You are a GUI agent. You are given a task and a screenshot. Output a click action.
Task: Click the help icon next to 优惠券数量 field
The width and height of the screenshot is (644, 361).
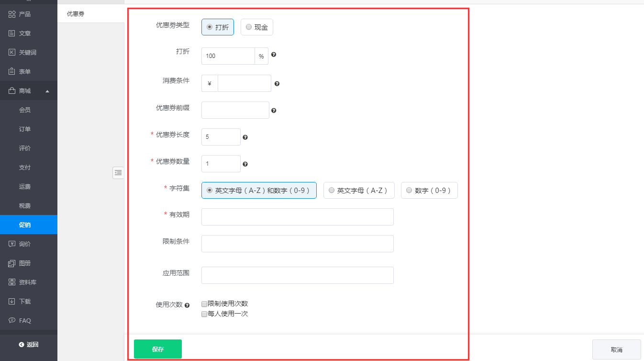click(245, 164)
